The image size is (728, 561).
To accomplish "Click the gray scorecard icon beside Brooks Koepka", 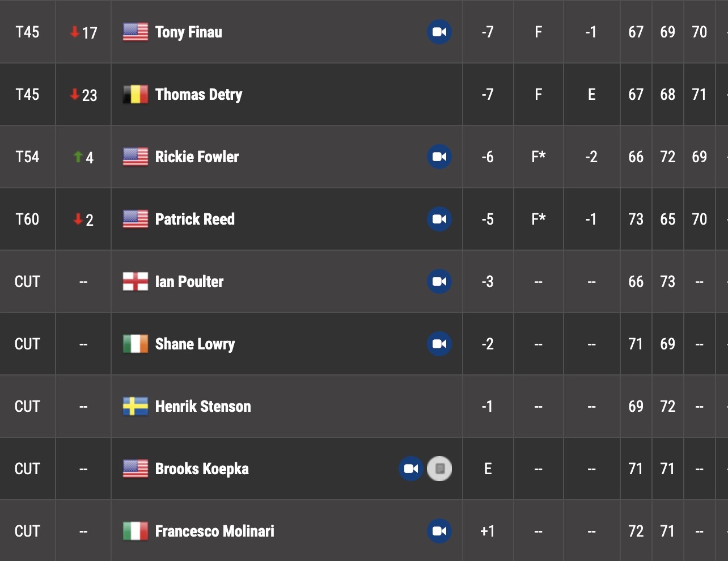I will (439, 469).
